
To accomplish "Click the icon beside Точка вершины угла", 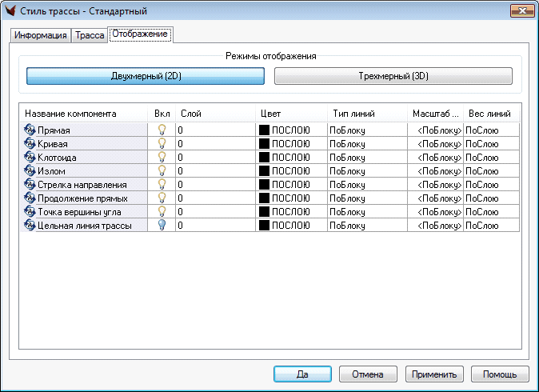I will (30, 211).
